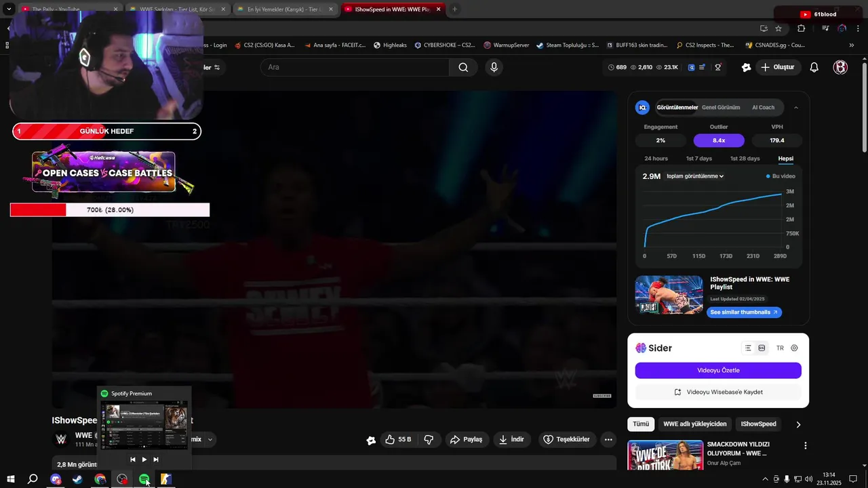Search with the magnifier icon beside Ara field
This screenshot has height=488, width=868.
463,67
